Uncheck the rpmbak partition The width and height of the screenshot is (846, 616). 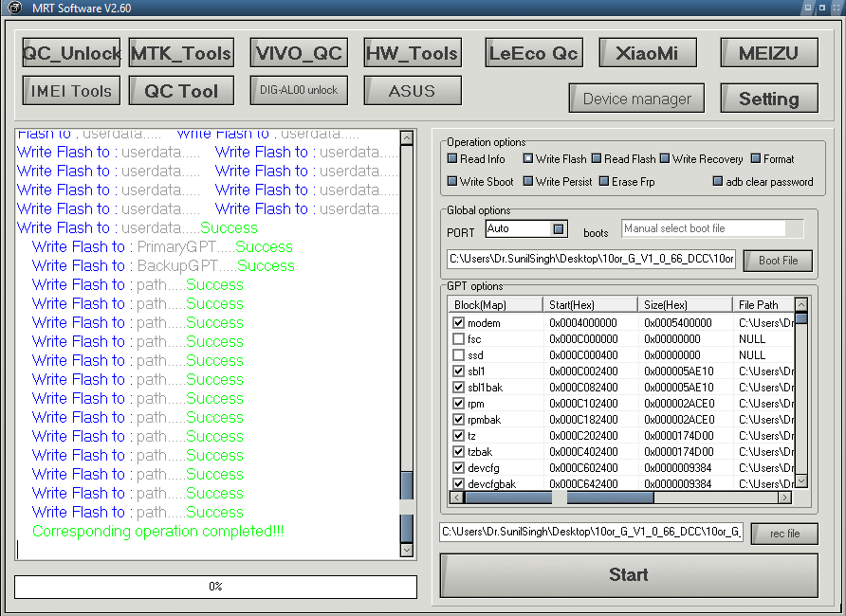pos(459,419)
